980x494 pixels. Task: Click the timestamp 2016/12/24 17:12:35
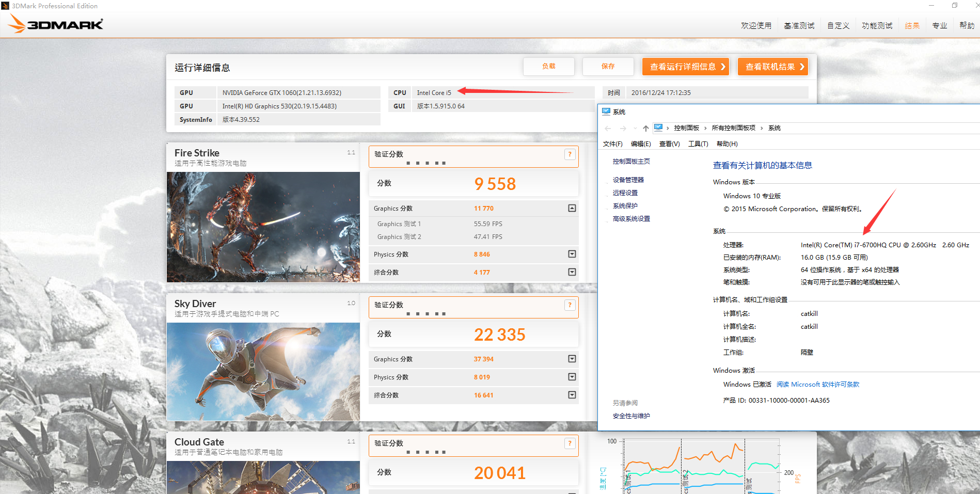pos(661,93)
